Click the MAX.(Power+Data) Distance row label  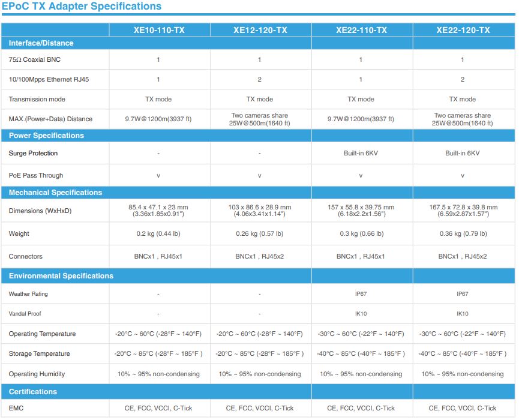(x=50, y=119)
